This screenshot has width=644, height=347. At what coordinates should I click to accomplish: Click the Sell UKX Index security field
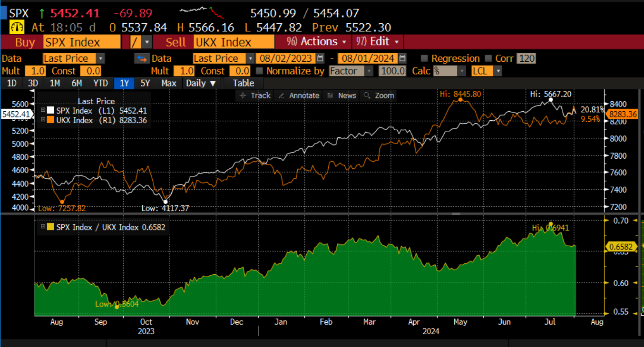point(234,42)
